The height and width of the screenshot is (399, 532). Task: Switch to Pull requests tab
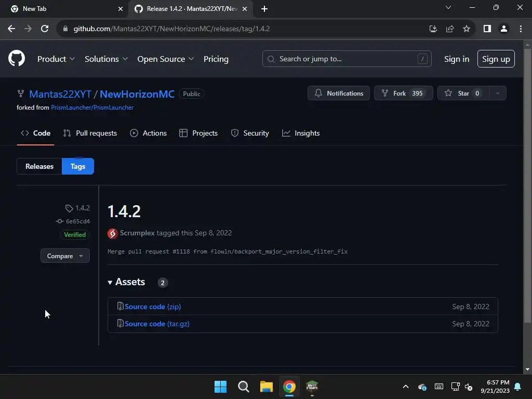pos(90,133)
